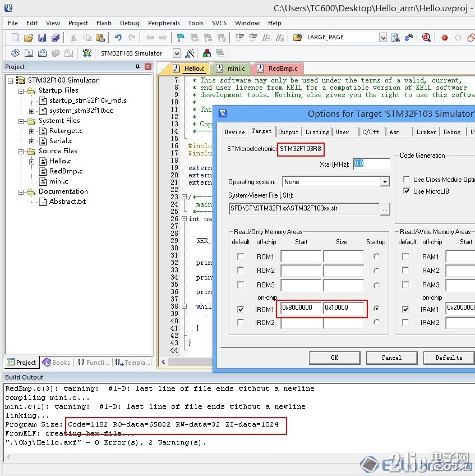Enable Use Cross-Module Optimization checkbox
The image size is (475, 476).
[x=407, y=179]
